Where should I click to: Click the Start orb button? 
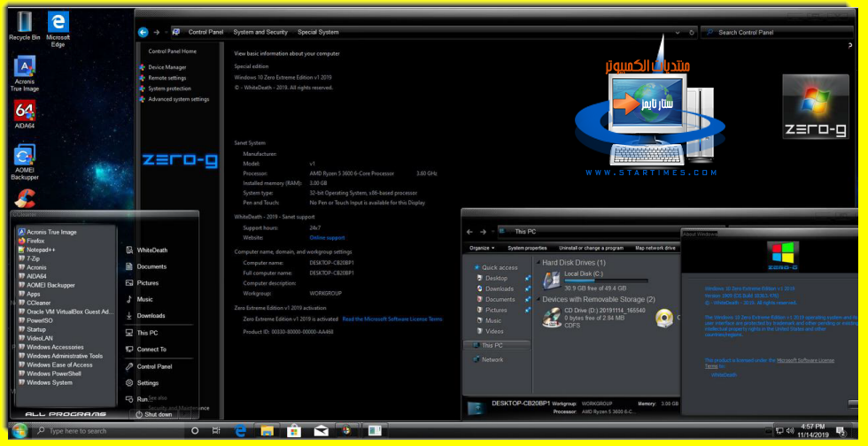[x=19, y=430]
